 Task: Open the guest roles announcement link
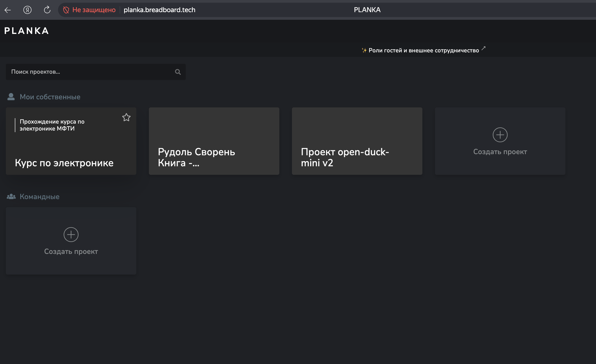pyautogui.click(x=423, y=50)
